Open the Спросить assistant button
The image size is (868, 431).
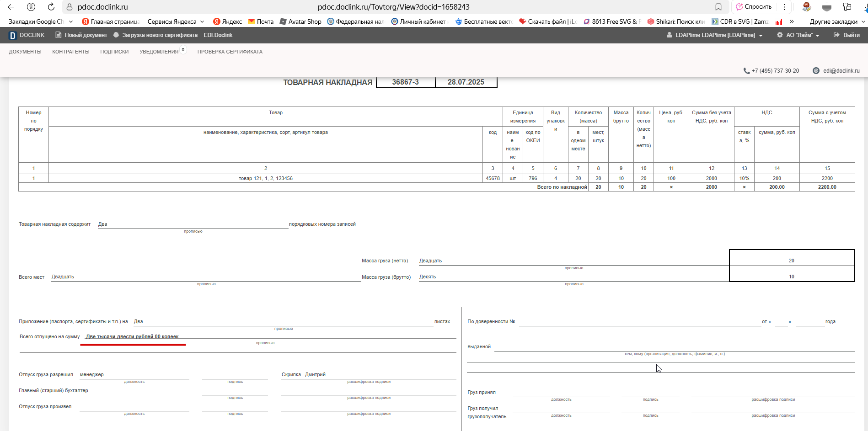[x=754, y=7]
